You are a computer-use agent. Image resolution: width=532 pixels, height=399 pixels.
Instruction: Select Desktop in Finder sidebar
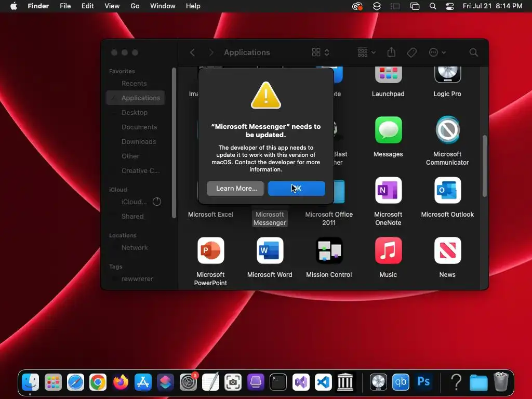[135, 112]
